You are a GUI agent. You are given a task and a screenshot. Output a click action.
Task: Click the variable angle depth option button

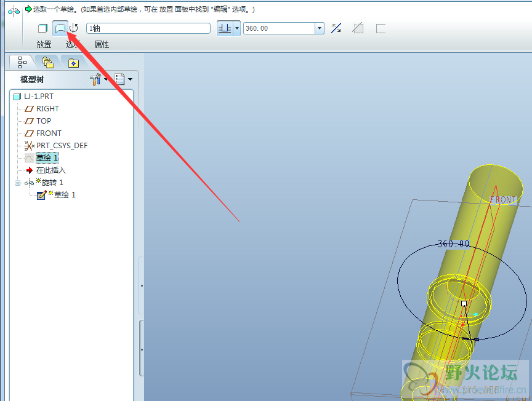tap(225, 28)
